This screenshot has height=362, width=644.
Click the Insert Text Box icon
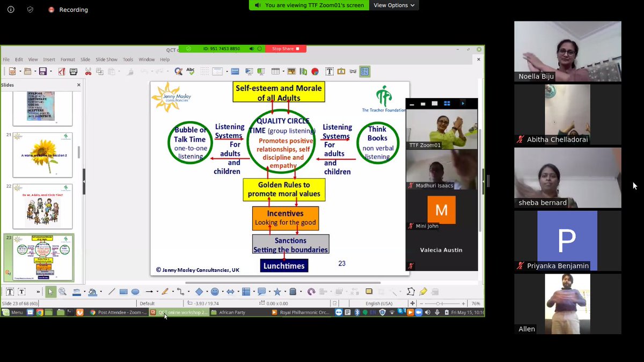point(330,71)
